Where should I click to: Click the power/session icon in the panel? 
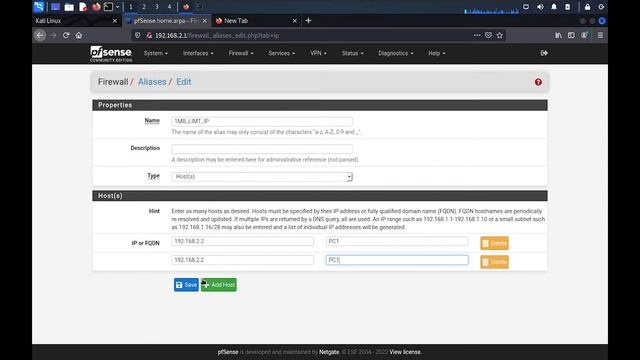(601, 7)
